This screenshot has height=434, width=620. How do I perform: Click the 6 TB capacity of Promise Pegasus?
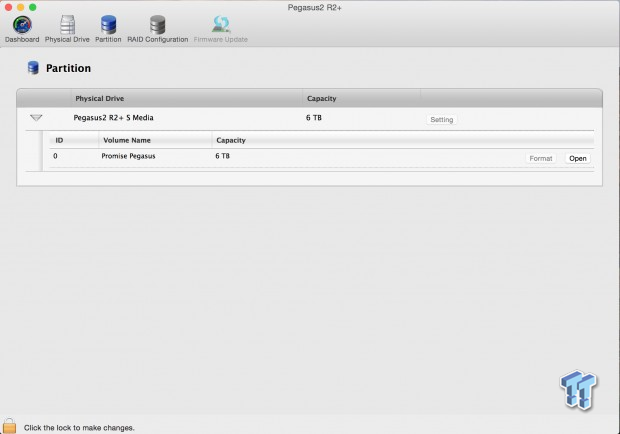pos(223,156)
